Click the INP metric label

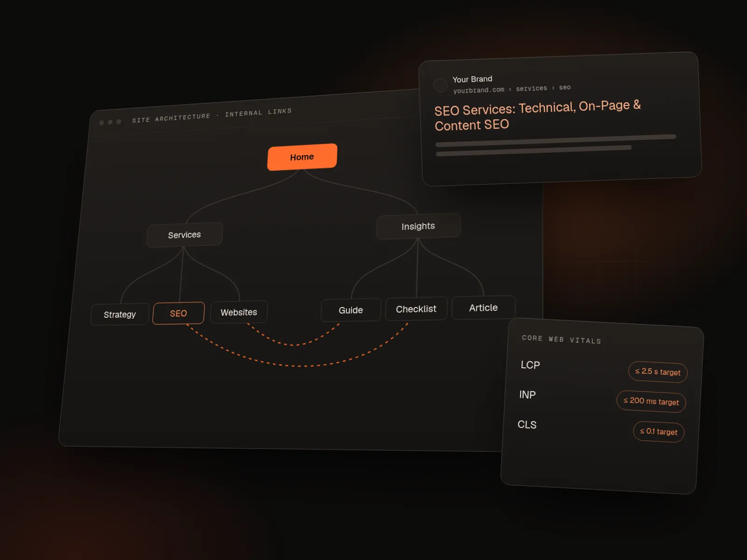tap(528, 395)
